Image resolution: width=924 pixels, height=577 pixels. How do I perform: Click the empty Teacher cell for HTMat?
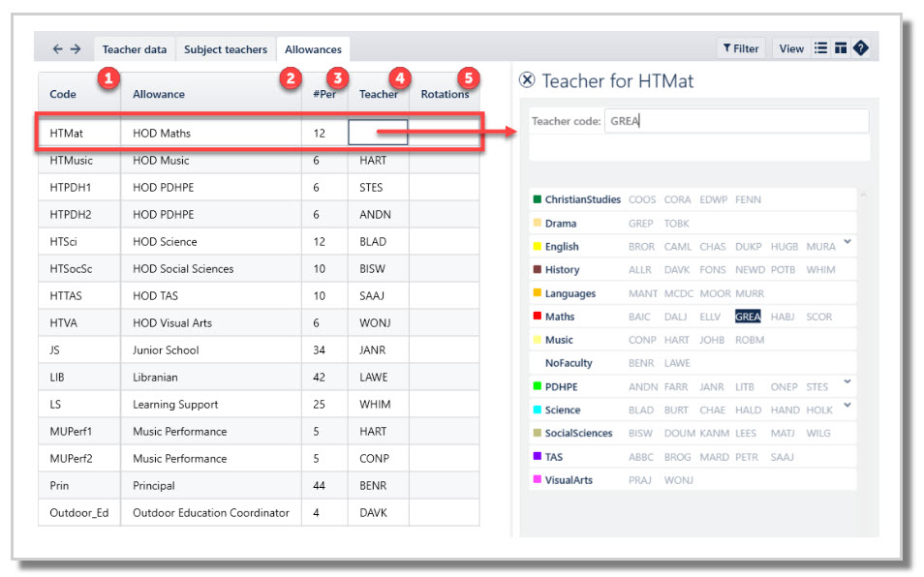tap(378, 133)
